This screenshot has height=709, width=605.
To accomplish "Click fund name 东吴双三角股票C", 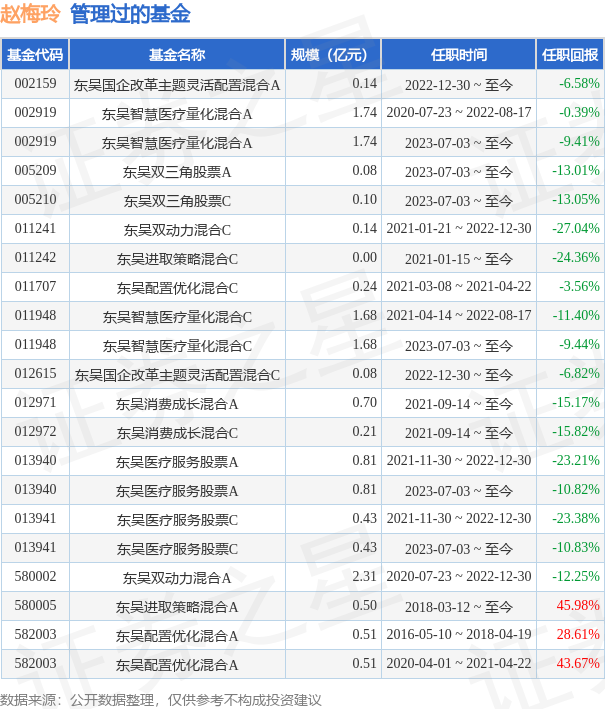I will pyautogui.click(x=177, y=201).
